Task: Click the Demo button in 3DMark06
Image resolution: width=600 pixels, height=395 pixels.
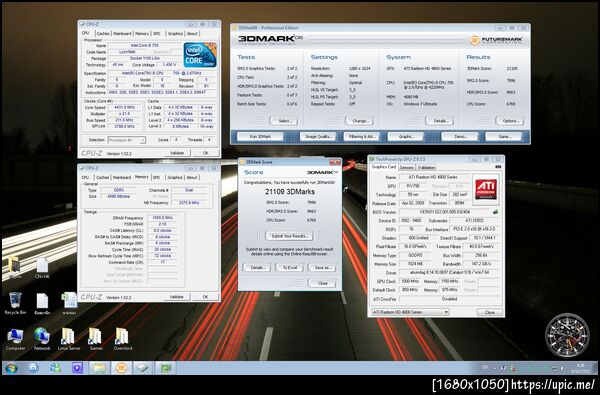Action: point(460,137)
